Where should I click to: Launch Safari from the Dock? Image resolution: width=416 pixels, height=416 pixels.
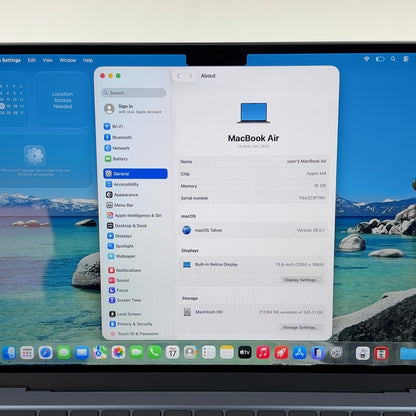(x=45, y=352)
